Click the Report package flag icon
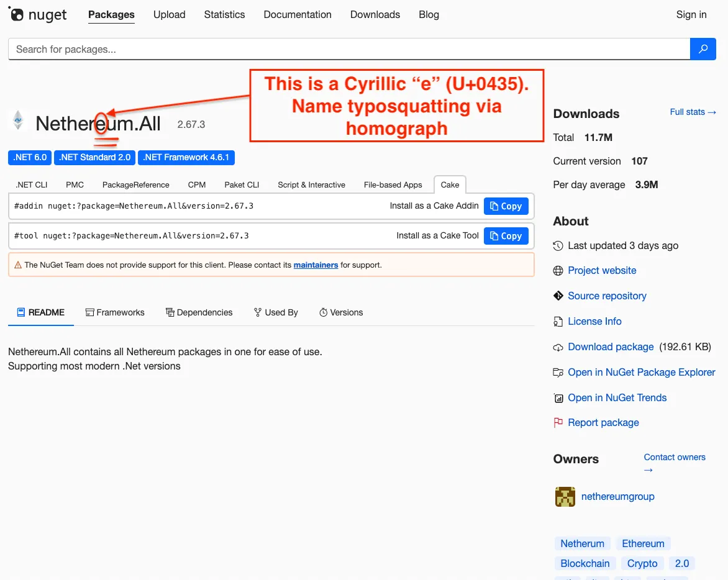Image resolution: width=728 pixels, height=580 pixels. click(557, 422)
